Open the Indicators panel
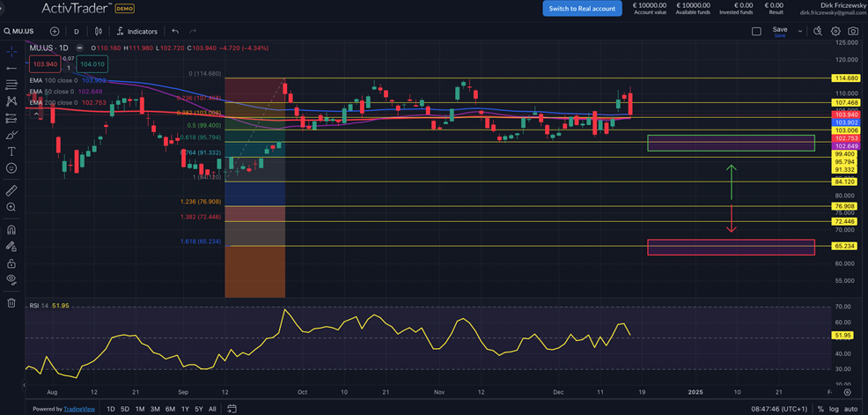868x415 pixels. (x=136, y=31)
